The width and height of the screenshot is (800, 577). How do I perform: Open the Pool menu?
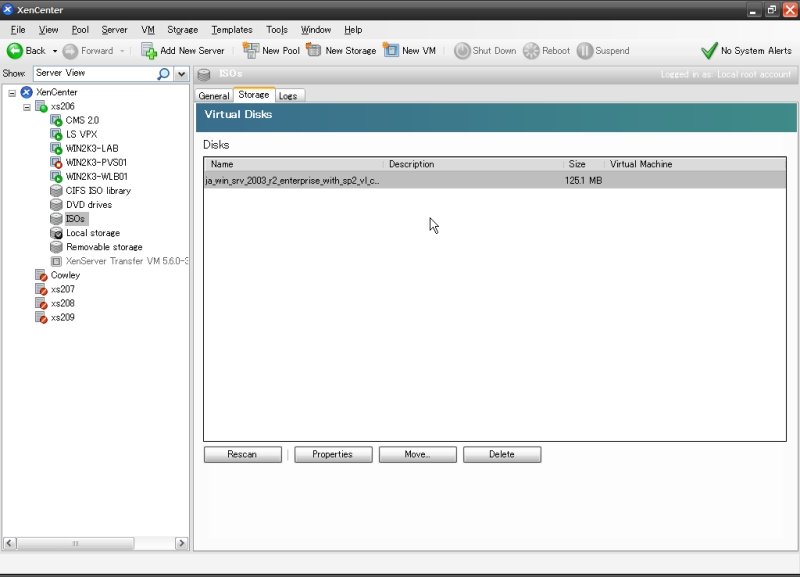coord(80,30)
